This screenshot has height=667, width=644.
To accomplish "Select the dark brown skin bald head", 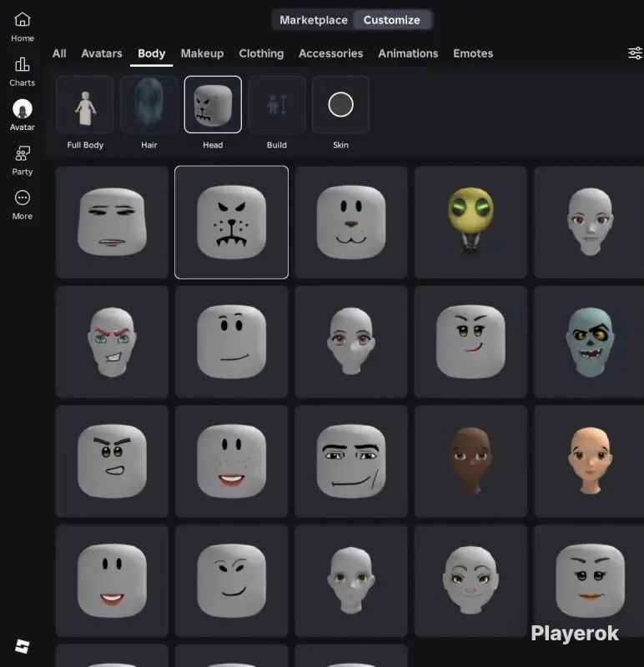I will click(x=470, y=461).
